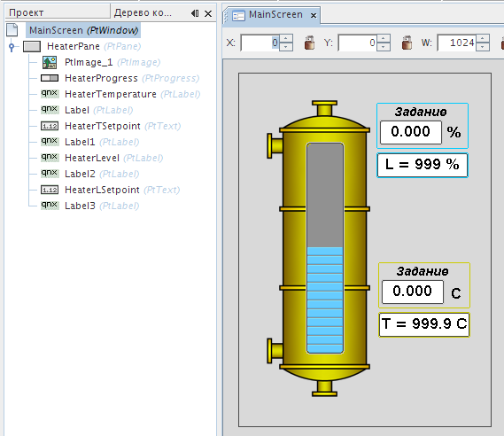The height and width of the screenshot is (436, 504).
Task: Select lower Задание label above C field
Action: coord(423,271)
